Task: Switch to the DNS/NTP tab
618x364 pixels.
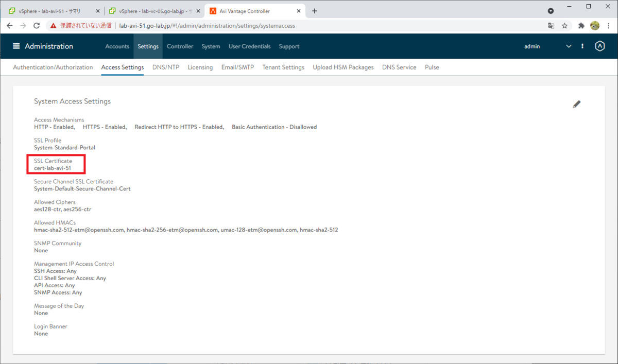Action: coord(166,67)
